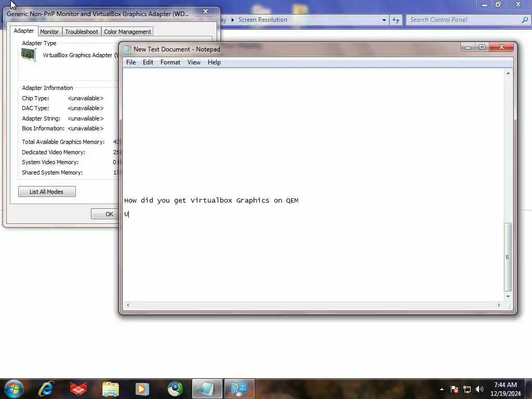The height and width of the screenshot is (399, 532).
Task: Open Notepad Help menu
Action: pos(214,62)
